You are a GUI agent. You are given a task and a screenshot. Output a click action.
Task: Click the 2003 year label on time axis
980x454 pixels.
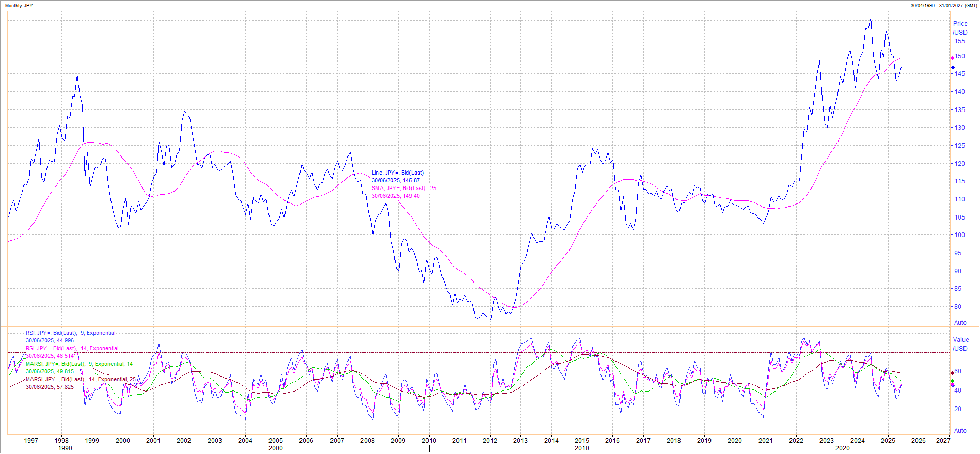coord(215,441)
